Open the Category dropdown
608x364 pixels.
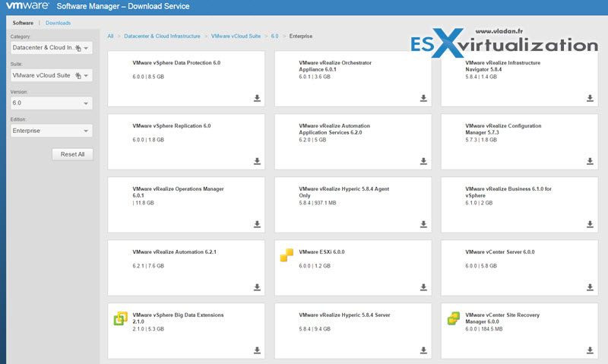coord(86,48)
